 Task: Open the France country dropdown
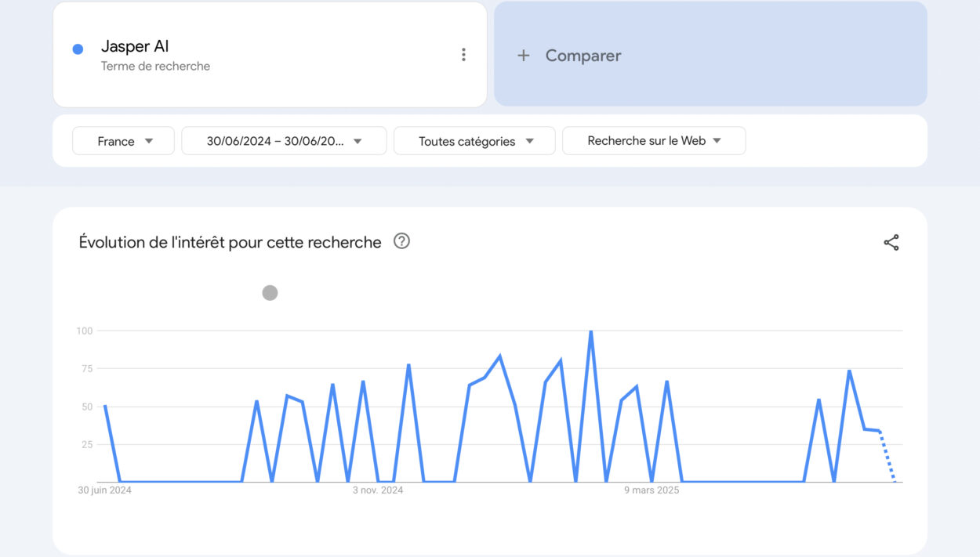pyautogui.click(x=123, y=141)
